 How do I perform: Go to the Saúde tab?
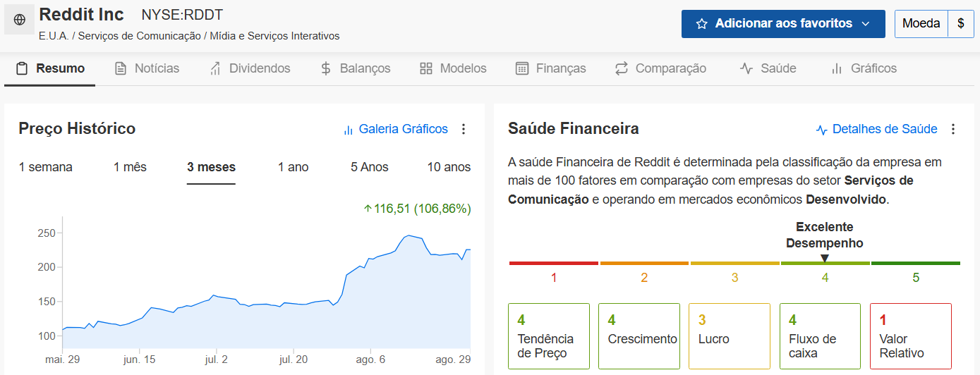[768, 68]
